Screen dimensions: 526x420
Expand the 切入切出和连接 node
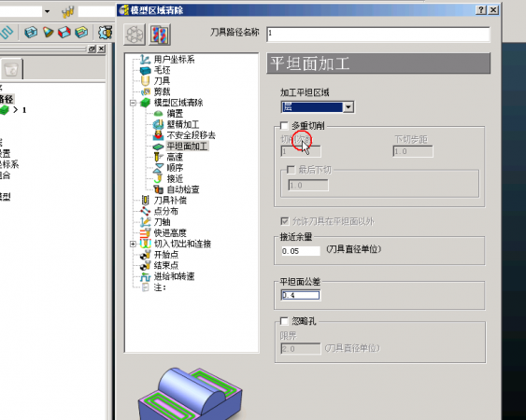tap(133, 244)
